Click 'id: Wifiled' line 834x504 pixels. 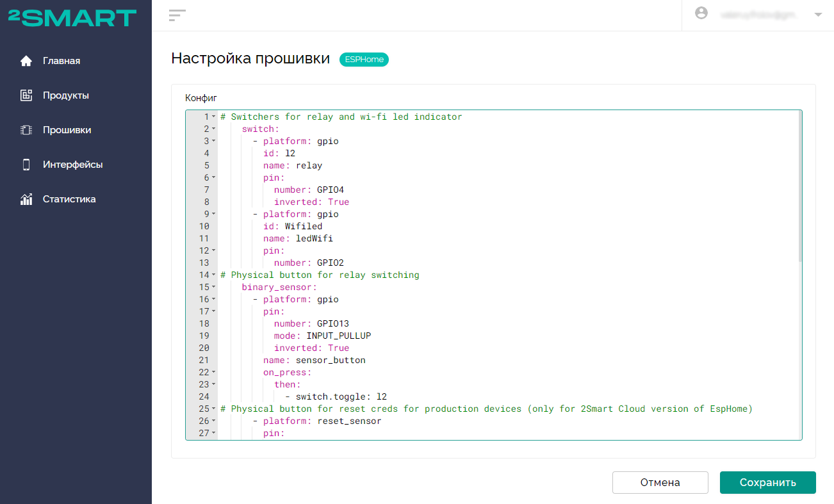[293, 227]
